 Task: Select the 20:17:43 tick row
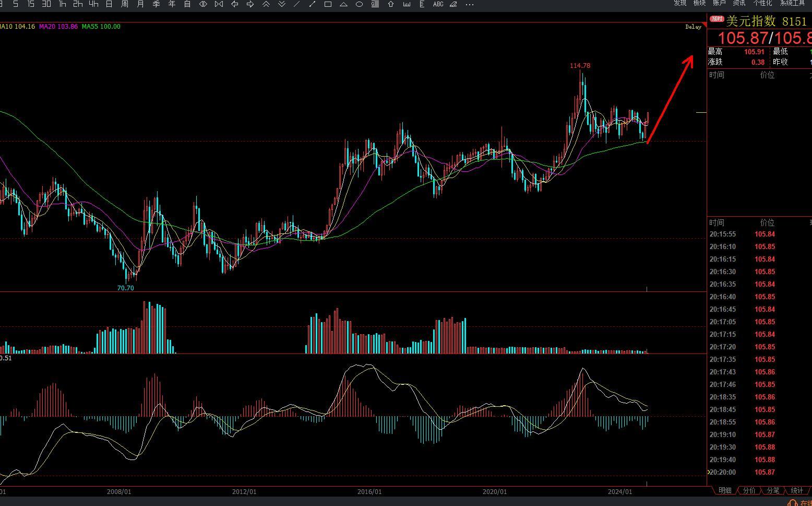point(759,372)
